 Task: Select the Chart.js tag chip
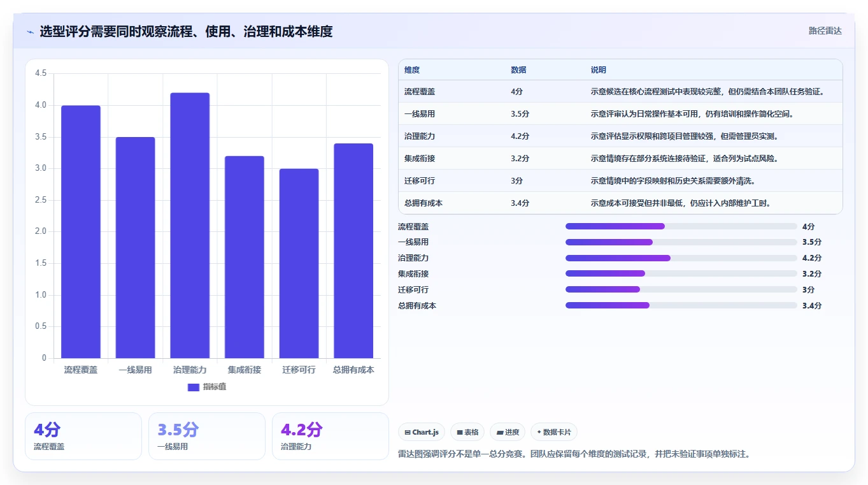pyautogui.click(x=422, y=432)
